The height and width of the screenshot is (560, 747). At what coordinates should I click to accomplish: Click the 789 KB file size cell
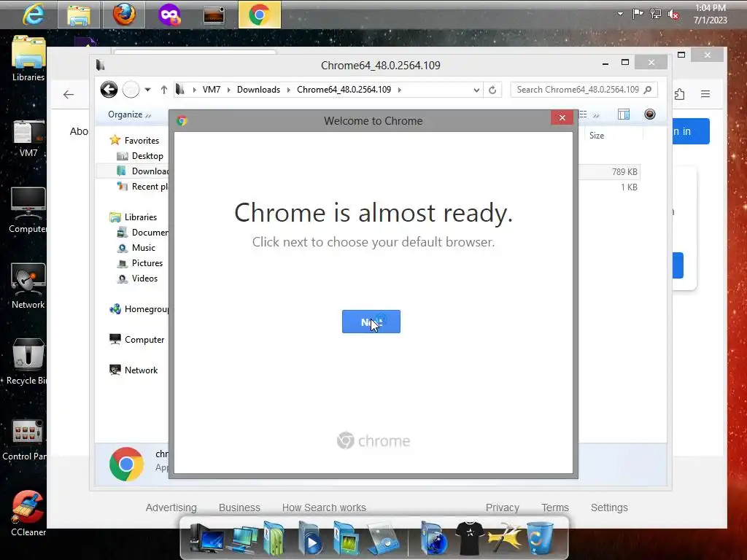[x=624, y=172]
